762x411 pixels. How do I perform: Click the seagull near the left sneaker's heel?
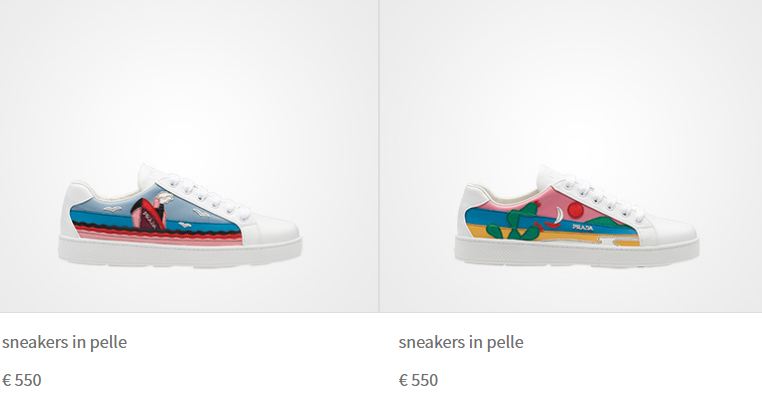click(112, 209)
